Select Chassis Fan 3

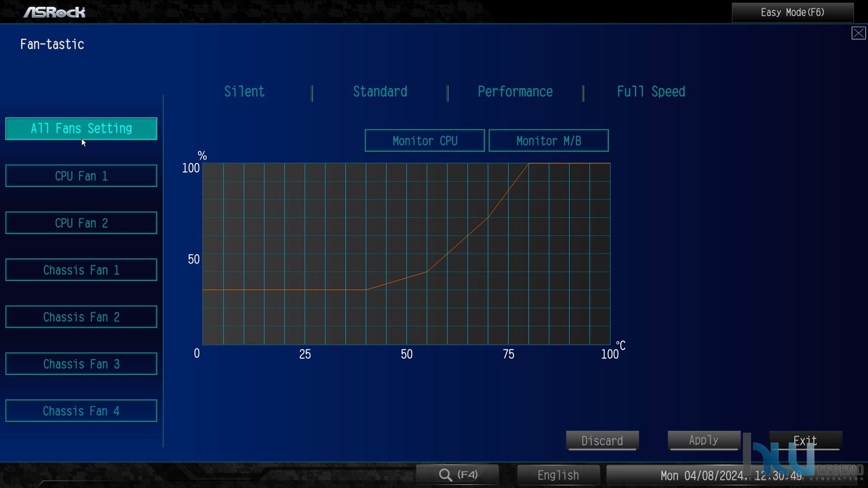tap(81, 364)
